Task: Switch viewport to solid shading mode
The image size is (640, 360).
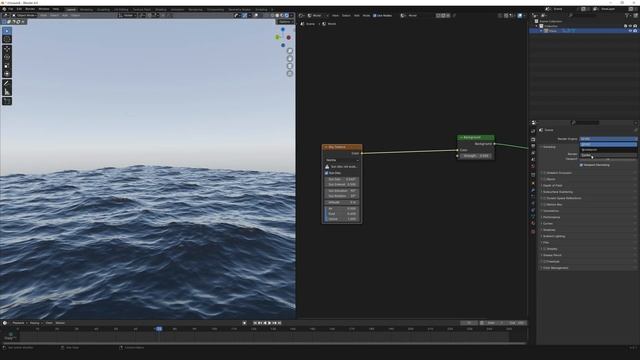Action: pos(277,16)
